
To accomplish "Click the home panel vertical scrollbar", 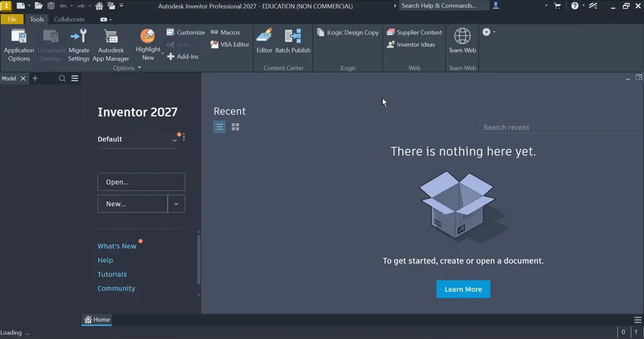I will click(199, 260).
